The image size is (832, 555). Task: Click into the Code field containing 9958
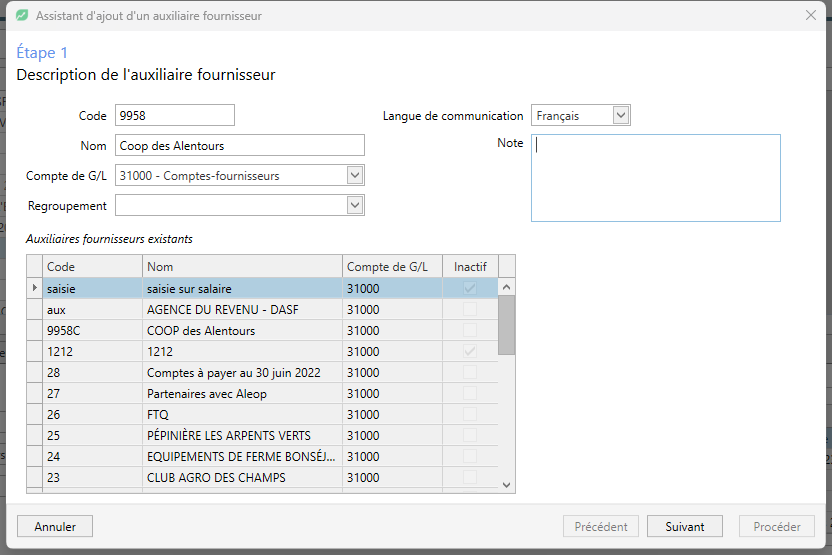tap(175, 115)
